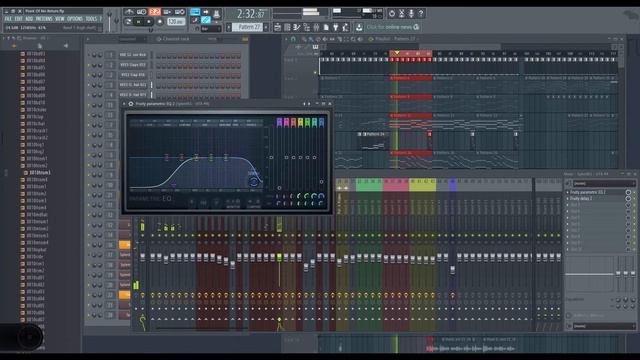Click the 2:32:87 time display
The height and width of the screenshot is (360, 640).
click(x=250, y=14)
